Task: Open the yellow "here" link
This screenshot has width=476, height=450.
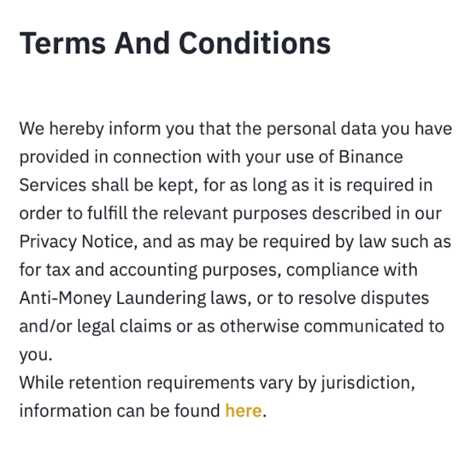Action: pos(243,411)
